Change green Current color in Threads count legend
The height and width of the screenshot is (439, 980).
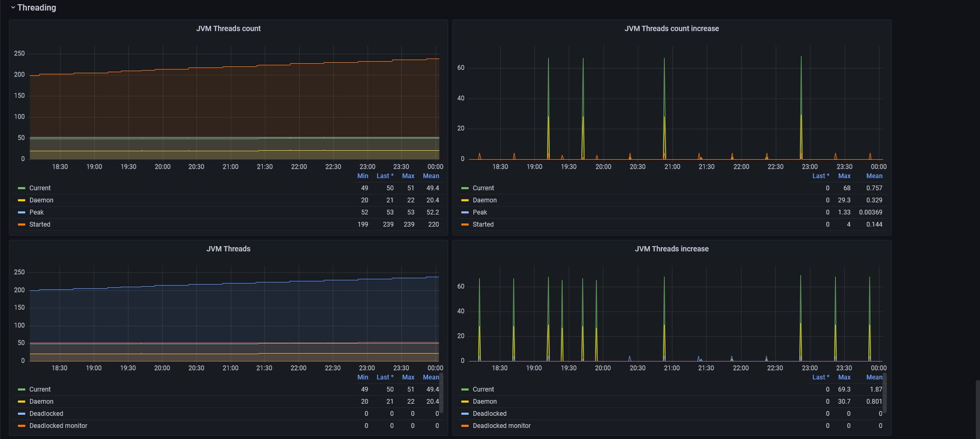click(22, 188)
